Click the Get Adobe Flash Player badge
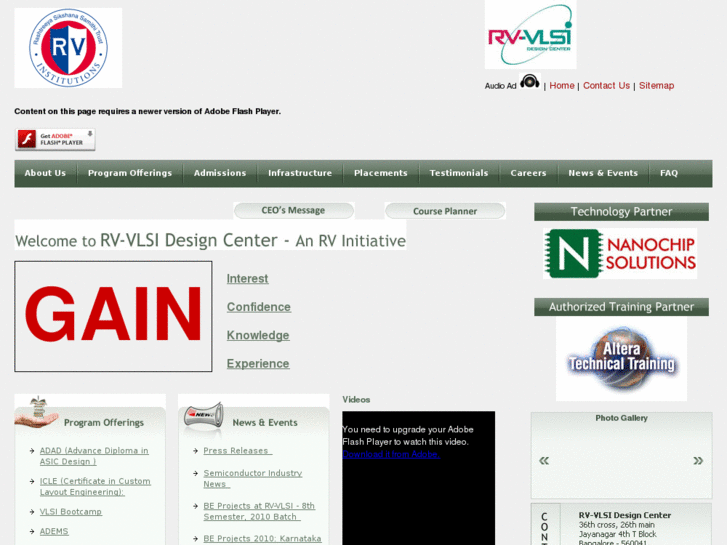The height and width of the screenshot is (545, 727). point(55,139)
